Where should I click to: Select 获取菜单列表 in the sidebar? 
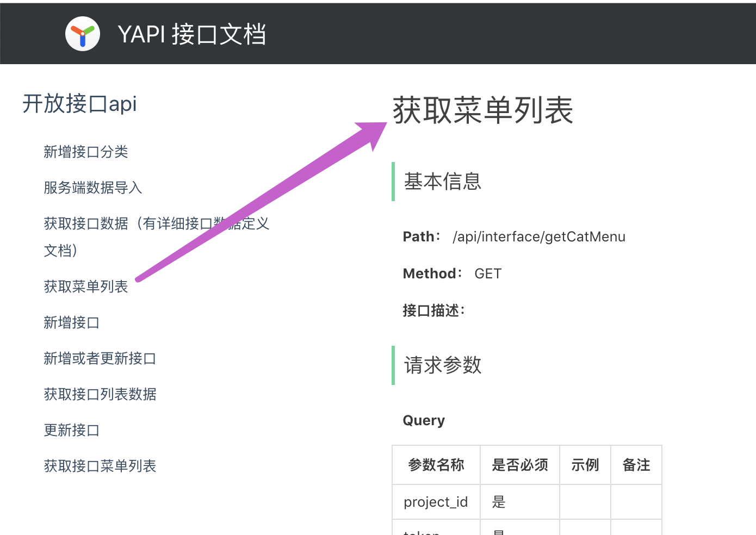(85, 287)
